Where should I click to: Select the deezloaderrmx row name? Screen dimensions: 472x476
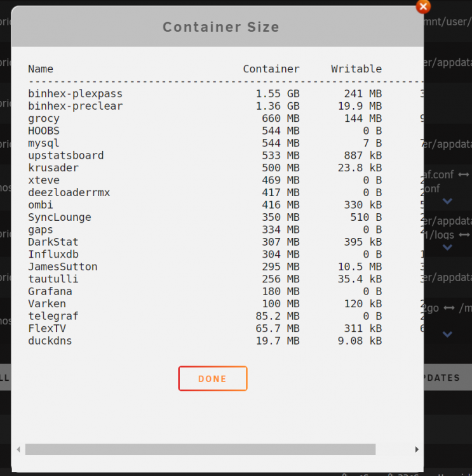[69, 192]
